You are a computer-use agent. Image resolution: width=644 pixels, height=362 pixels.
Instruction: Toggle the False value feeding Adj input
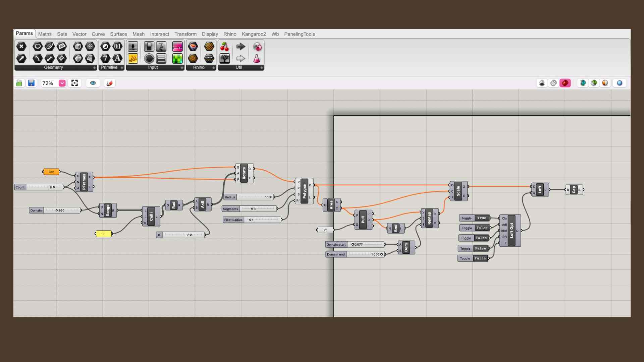pos(482,228)
